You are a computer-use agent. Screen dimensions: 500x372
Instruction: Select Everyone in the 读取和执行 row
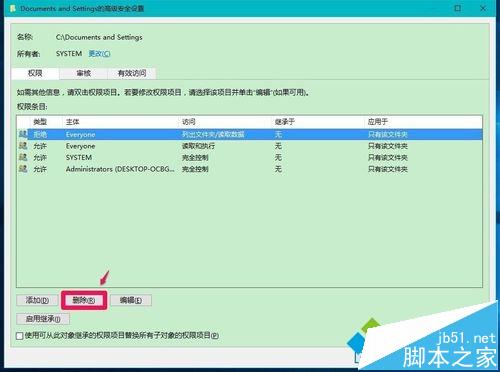click(80, 146)
